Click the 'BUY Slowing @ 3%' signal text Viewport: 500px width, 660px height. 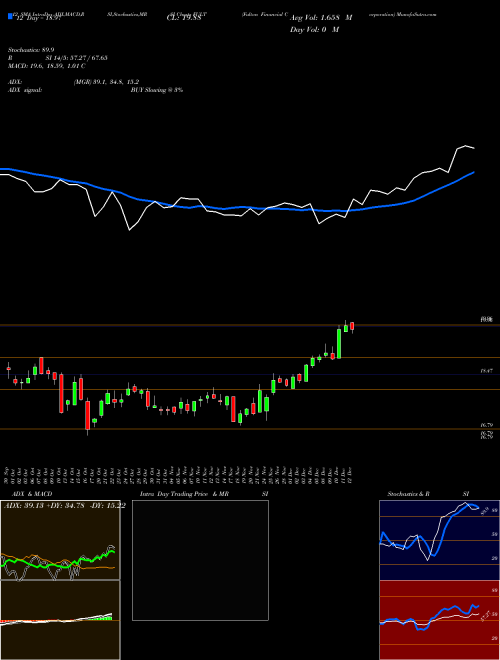[x=157, y=90]
